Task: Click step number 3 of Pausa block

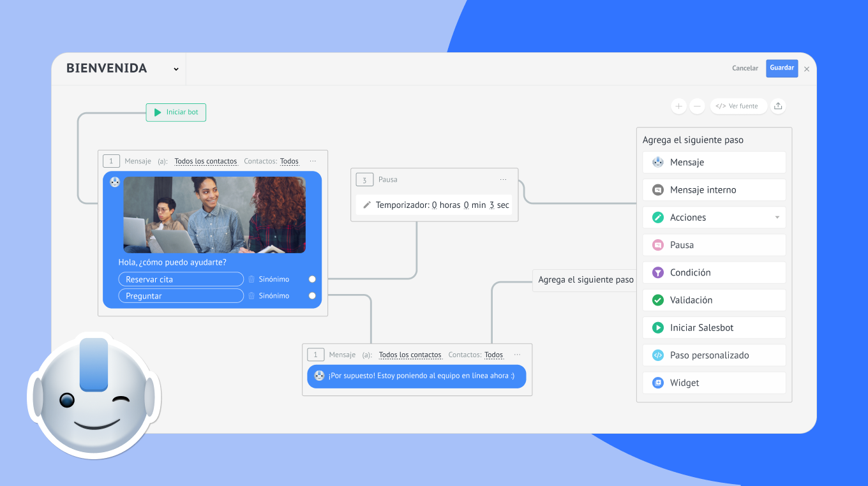Action: click(364, 180)
